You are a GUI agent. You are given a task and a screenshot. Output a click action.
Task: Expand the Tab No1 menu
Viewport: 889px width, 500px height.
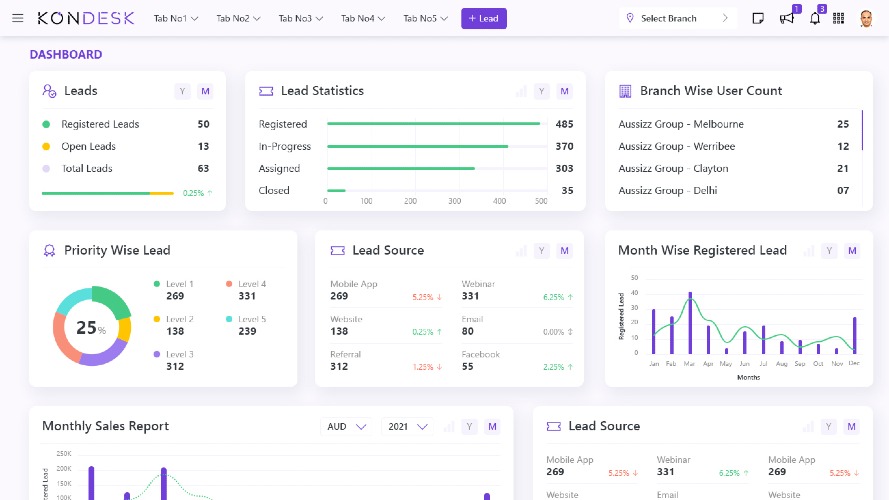(x=176, y=19)
